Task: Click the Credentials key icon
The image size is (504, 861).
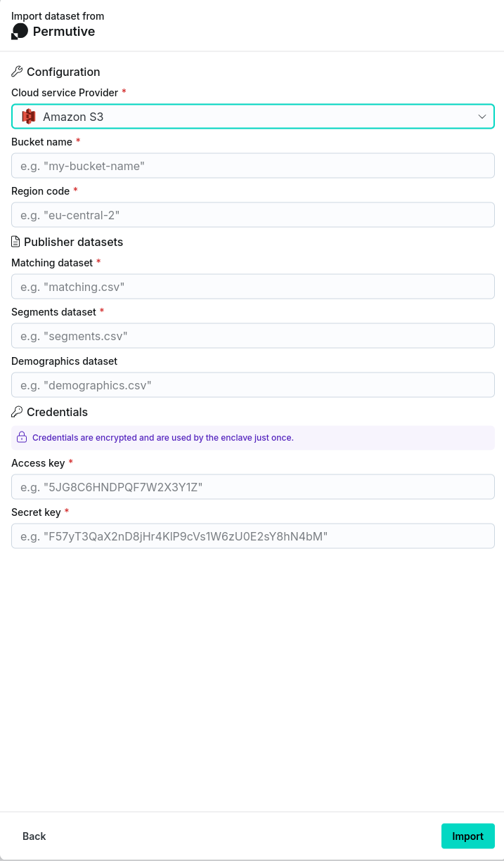Action: tap(17, 412)
